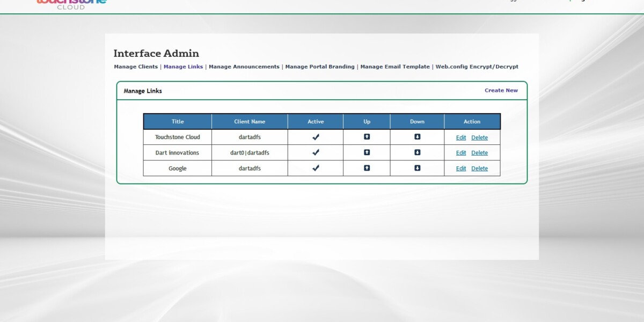Viewport: 644px width, 322px height.
Task: Edit the Google link entry
Action: point(460,168)
